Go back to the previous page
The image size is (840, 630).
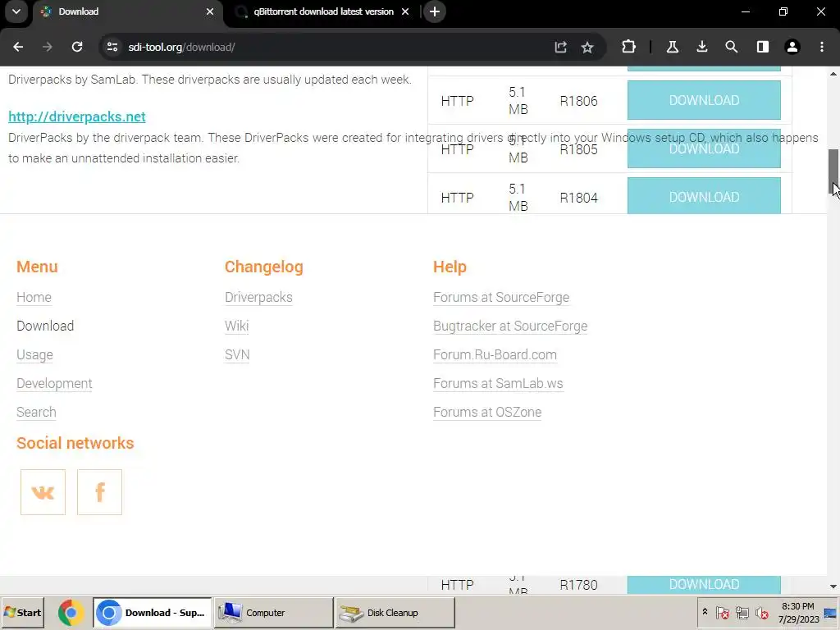point(18,47)
